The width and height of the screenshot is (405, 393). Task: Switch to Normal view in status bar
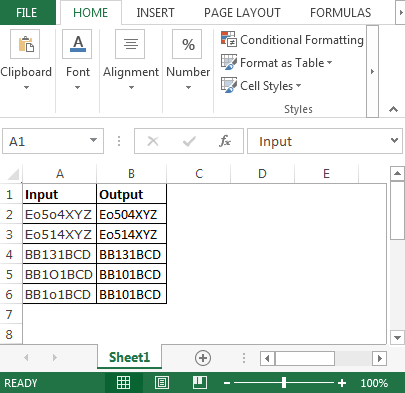123,383
